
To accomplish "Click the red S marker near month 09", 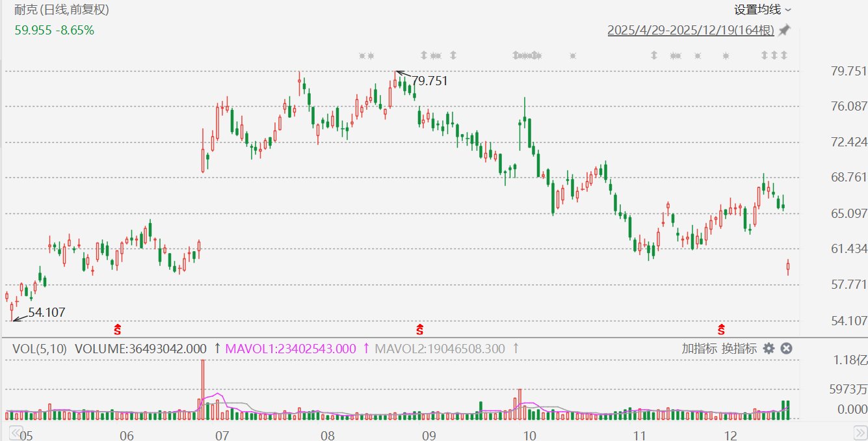I will (x=420, y=328).
